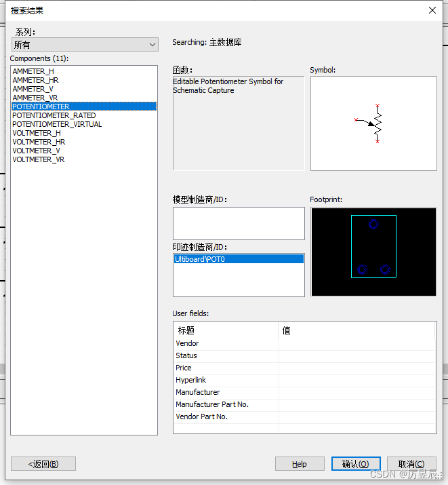Open the 系列 dropdown showing 所有
This screenshot has height=485, width=448.
85,45
